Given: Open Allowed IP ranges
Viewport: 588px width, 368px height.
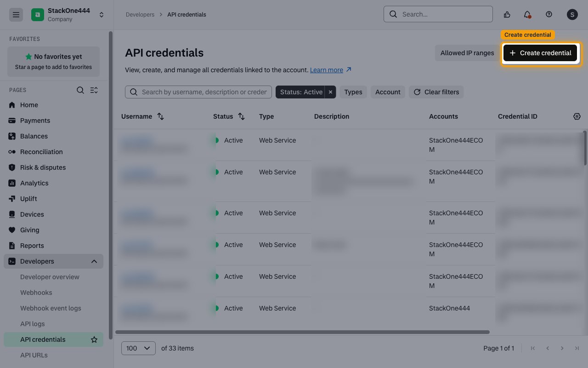Looking at the screenshot, I should pyautogui.click(x=467, y=53).
